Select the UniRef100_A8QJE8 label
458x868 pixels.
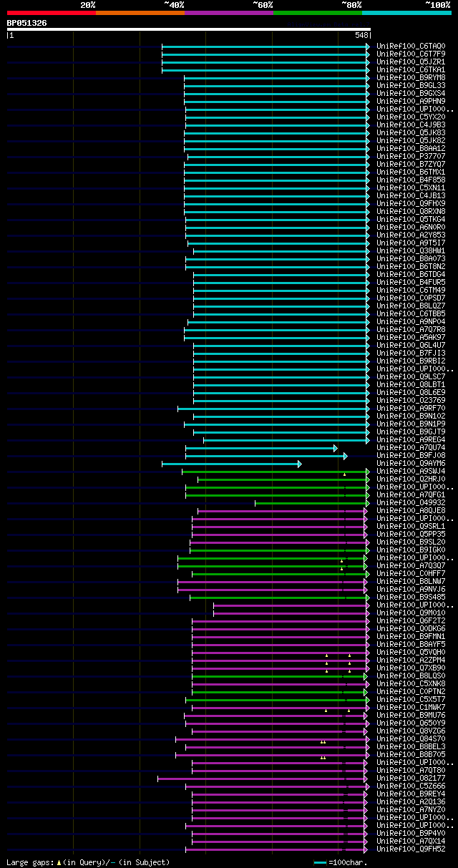click(411, 510)
